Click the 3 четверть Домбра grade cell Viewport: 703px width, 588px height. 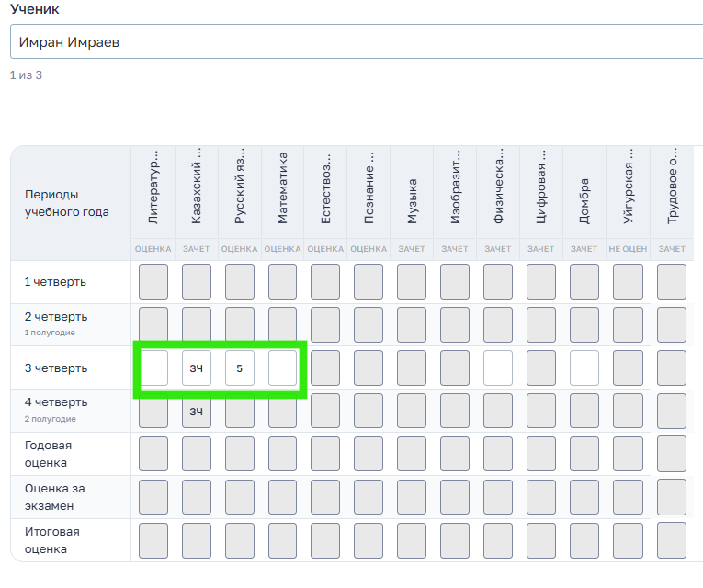584,367
